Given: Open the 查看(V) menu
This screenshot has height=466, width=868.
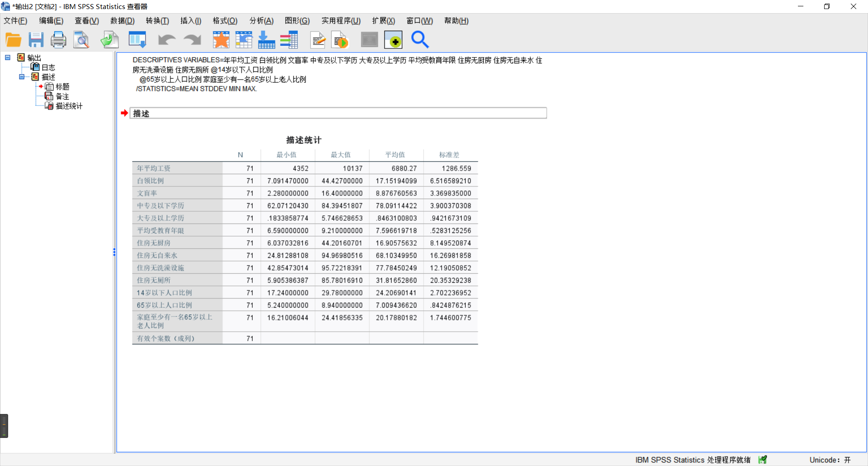Looking at the screenshot, I should tap(87, 21).
